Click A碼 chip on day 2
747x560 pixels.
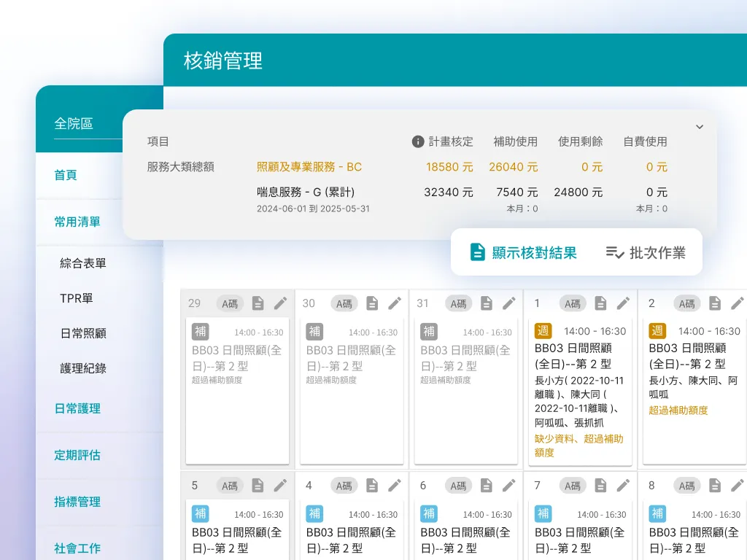click(686, 303)
